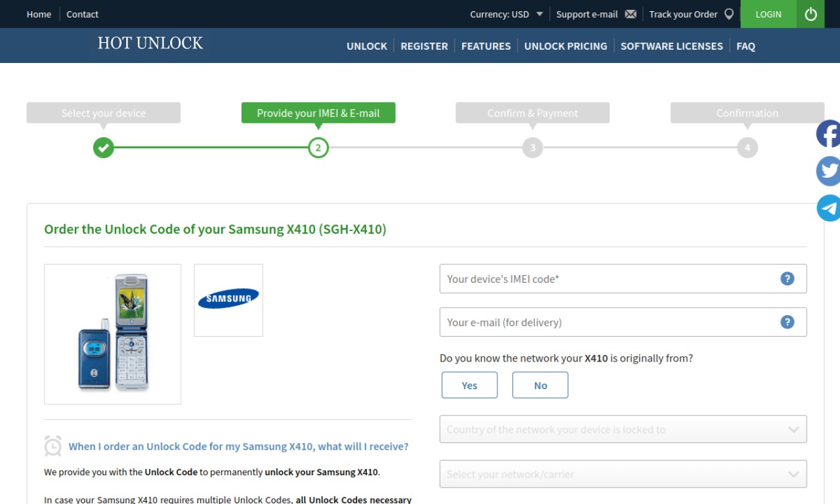Click the Support e-mail link text
This screenshot has width=840, height=504.
coord(587,14)
